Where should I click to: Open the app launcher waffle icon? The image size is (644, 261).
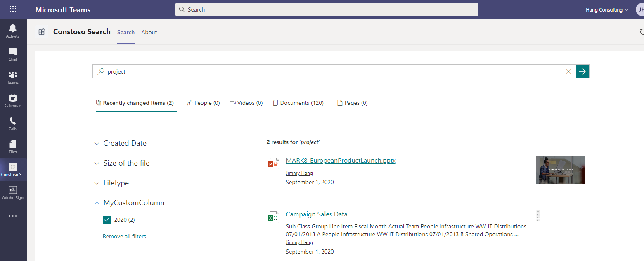(x=13, y=9)
